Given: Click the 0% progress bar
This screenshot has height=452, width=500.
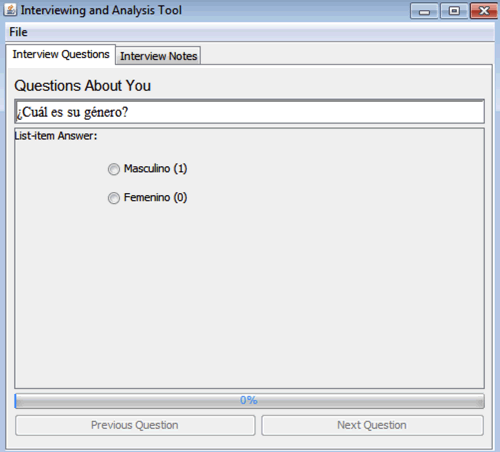Looking at the screenshot, I should point(249,401).
